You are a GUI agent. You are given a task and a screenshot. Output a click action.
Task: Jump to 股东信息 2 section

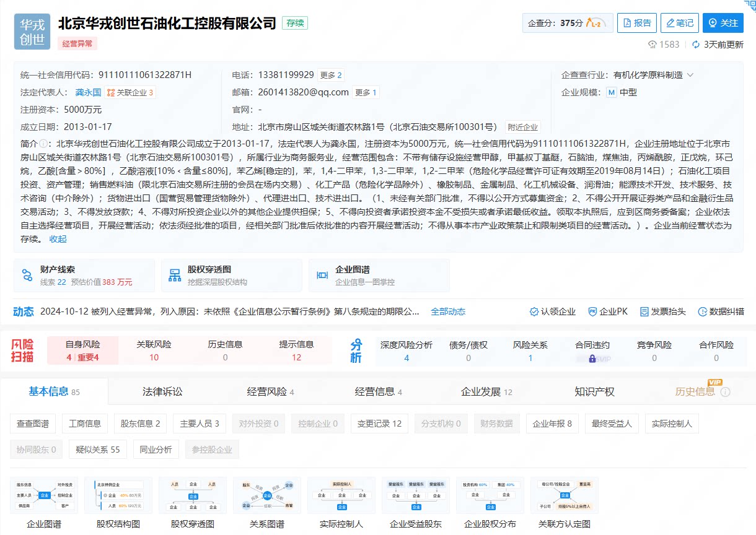[x=140, y=424]
